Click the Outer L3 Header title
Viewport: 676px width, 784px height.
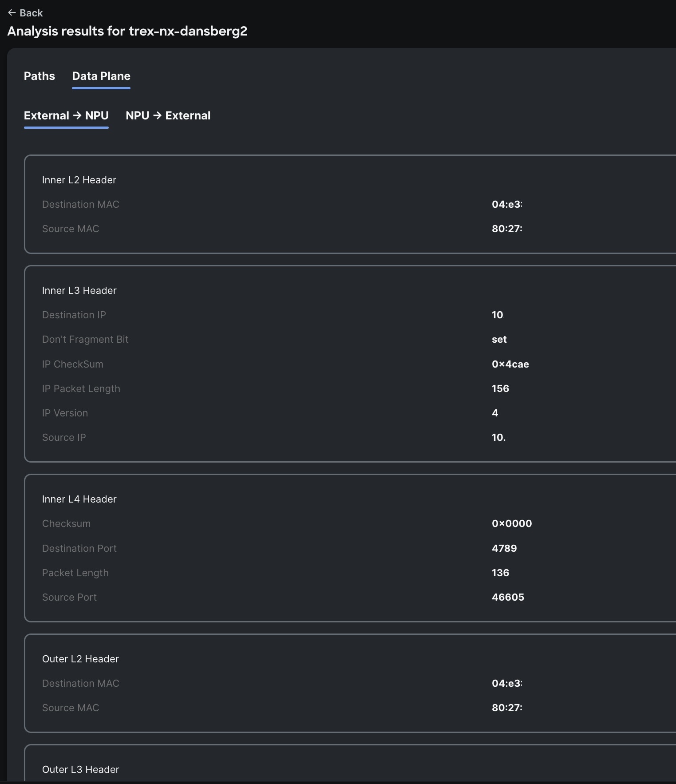click(x=80, y=769)
